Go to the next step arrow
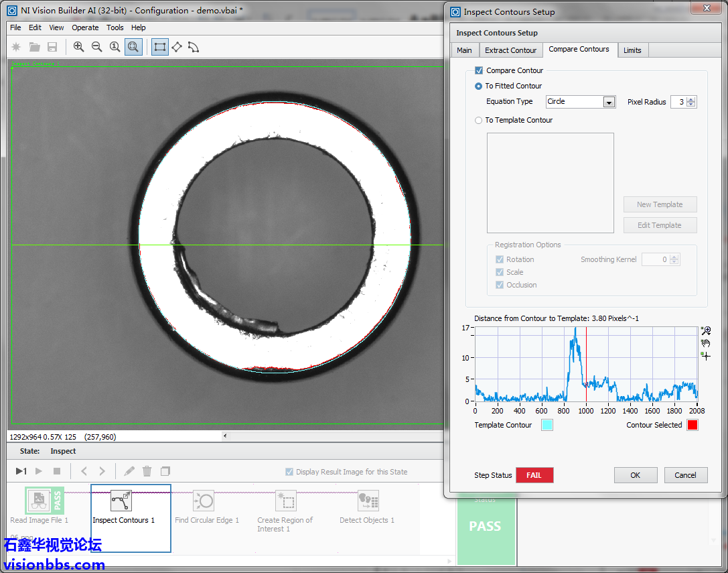The width and height of the screenshot is (728, 573). [x=102, y=471]
